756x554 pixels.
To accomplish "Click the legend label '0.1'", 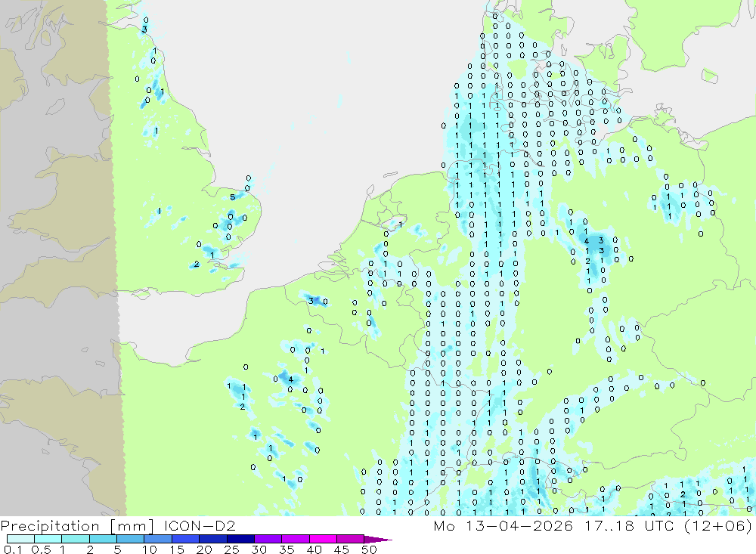I will (x=13, y=549).
